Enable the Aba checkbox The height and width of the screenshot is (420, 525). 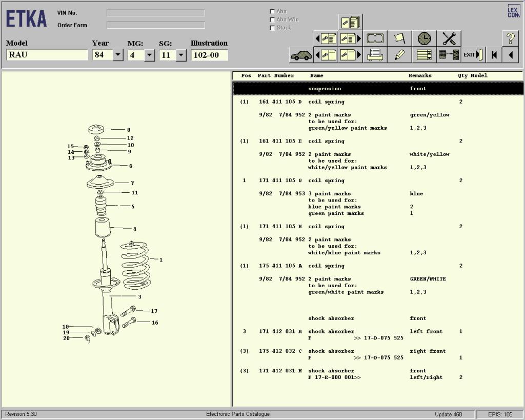click(x=272, y=11)
